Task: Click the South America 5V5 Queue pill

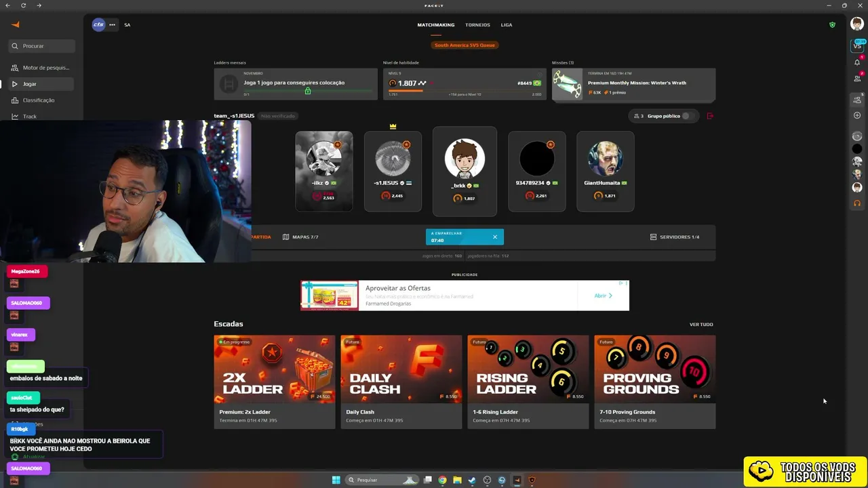Action: click(x=465, y=45)
